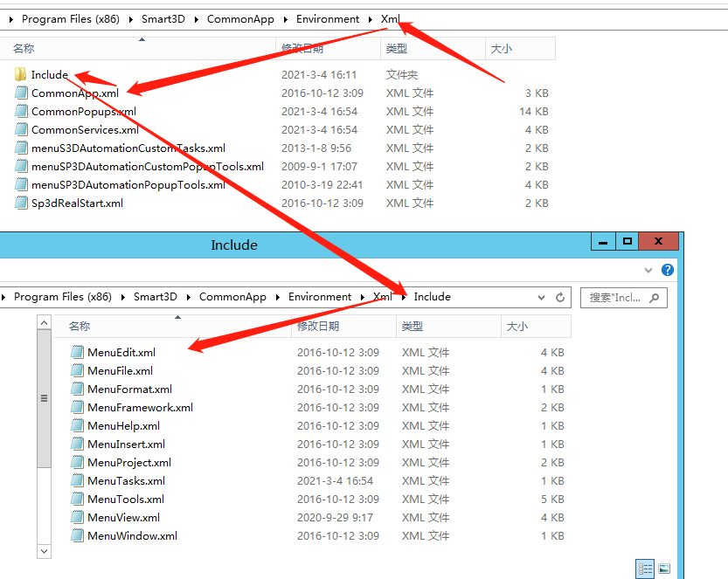Click the MenuHelp.xml file icon
This screenshot has height=579, width=728.
(77, 425)
